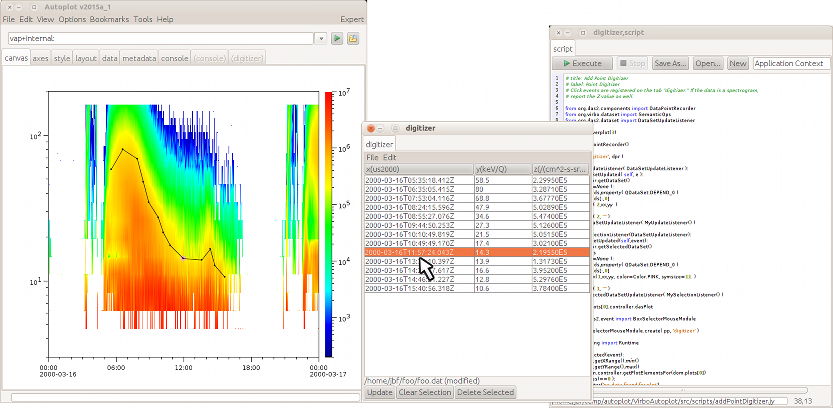Viewport: 833px width, 408px height.
Task: Click the bookmark/file icon right of address bar
Action: tap(353, 39)
